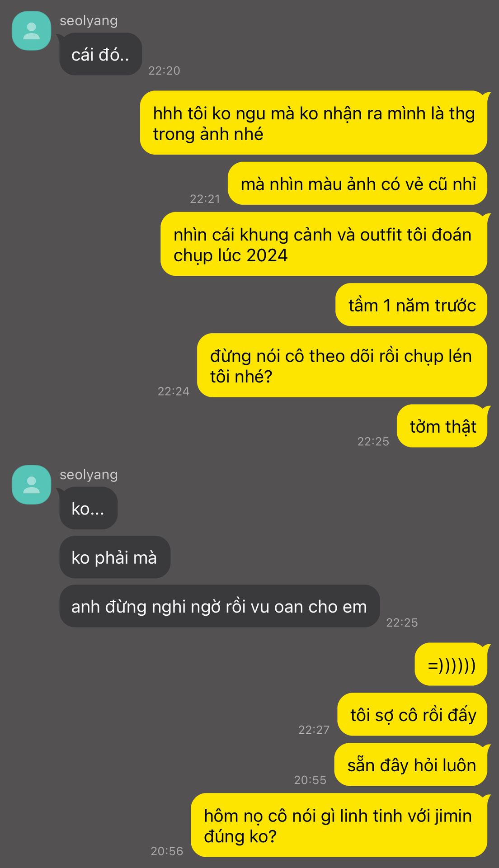Select the message mentioning 'outfit' and 2024
Screen dimensions: 499x868
[324, 244]
